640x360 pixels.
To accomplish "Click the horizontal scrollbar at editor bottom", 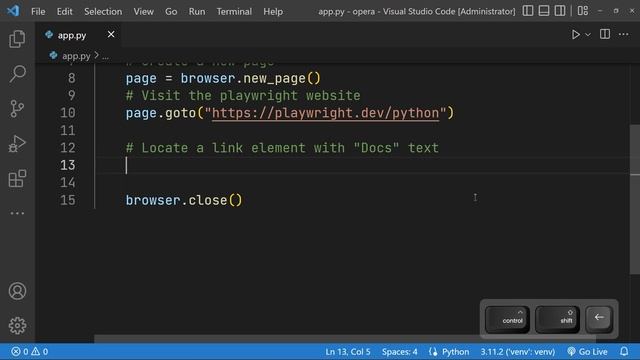I will [x=345, y=339].
